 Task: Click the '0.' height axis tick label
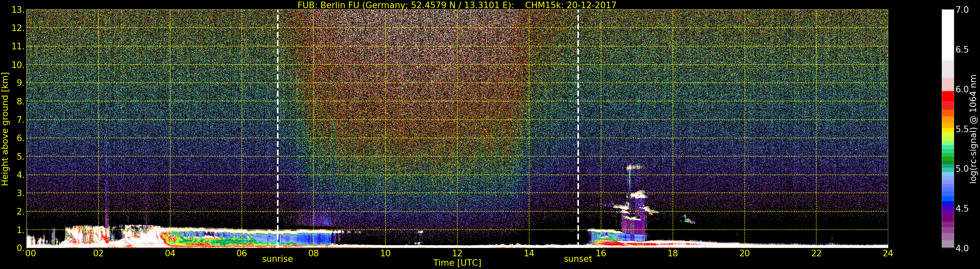(x=21, y=248)
